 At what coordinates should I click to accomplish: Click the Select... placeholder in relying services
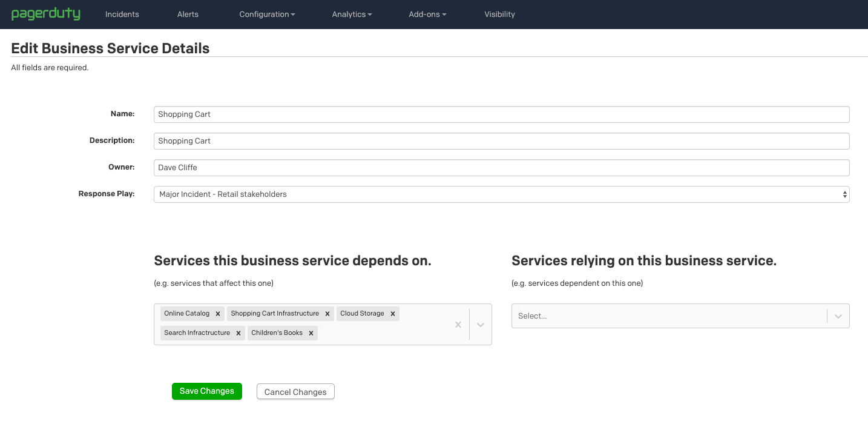[533, 316]
